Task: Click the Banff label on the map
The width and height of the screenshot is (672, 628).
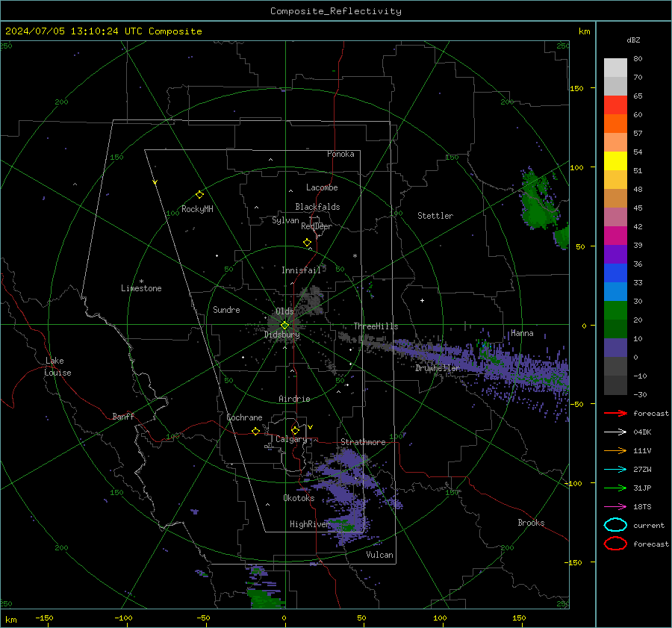Action: (x=123, y=416)
